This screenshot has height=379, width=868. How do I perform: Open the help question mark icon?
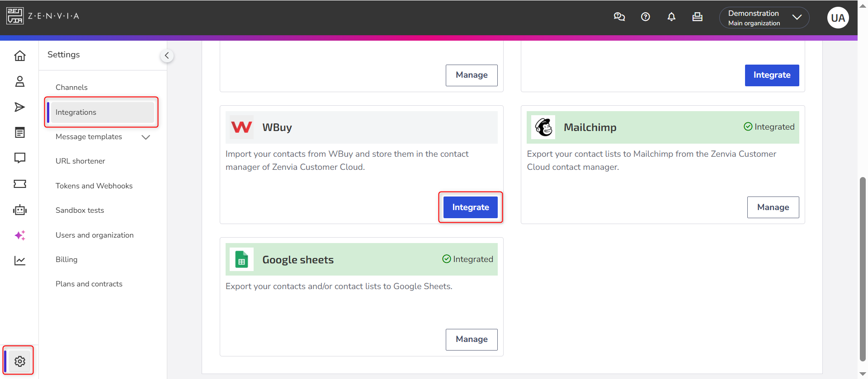pos(646,17)
